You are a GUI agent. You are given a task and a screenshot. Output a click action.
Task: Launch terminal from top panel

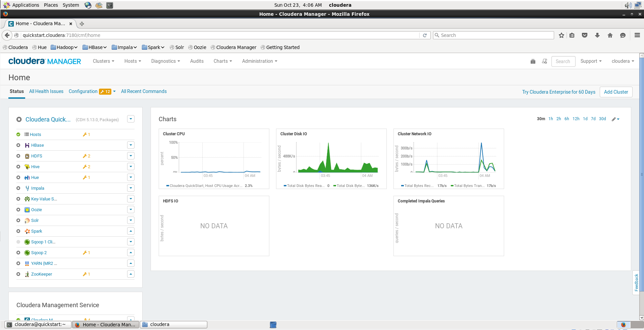click(x=110, y=5)
